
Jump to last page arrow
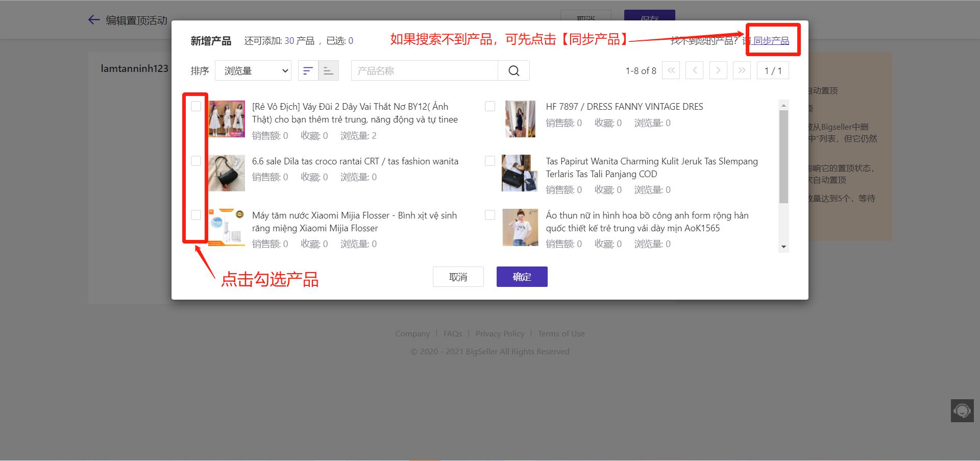tap(742, 71)
